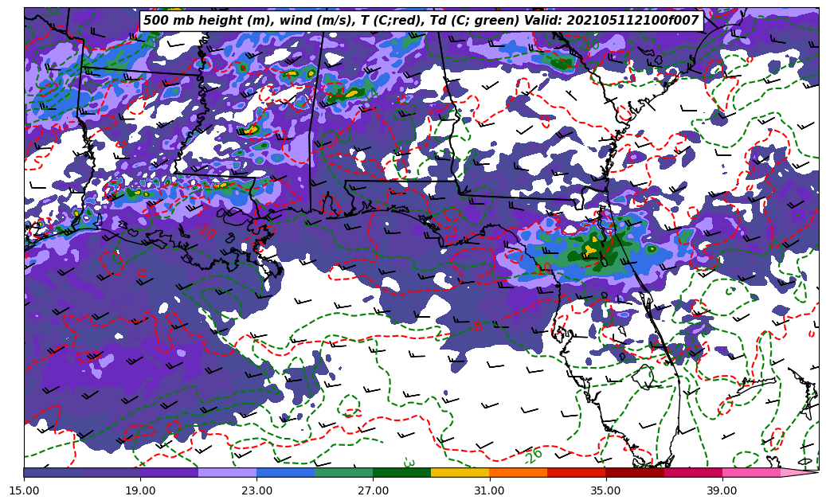Click the 23.00 colorbar tick label
The height and width of the screenshot is (504, 826).
pos(256,491)
